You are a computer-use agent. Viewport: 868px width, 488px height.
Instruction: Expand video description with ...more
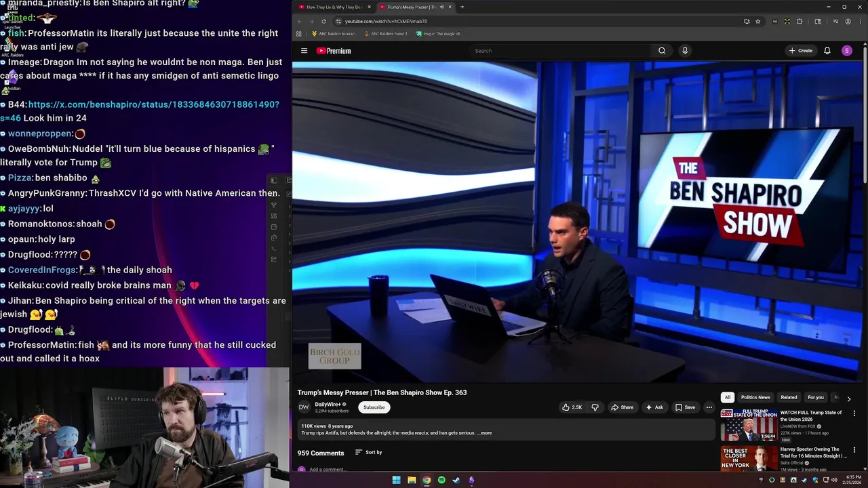(x=485, y=433)
